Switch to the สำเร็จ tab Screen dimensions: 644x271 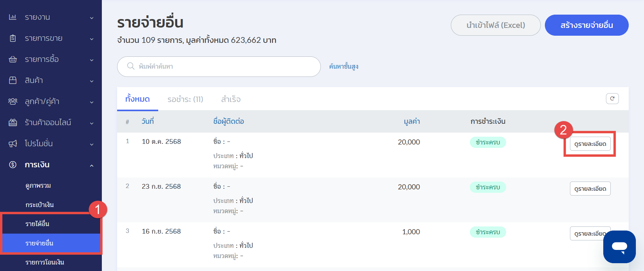click(231, 99)
